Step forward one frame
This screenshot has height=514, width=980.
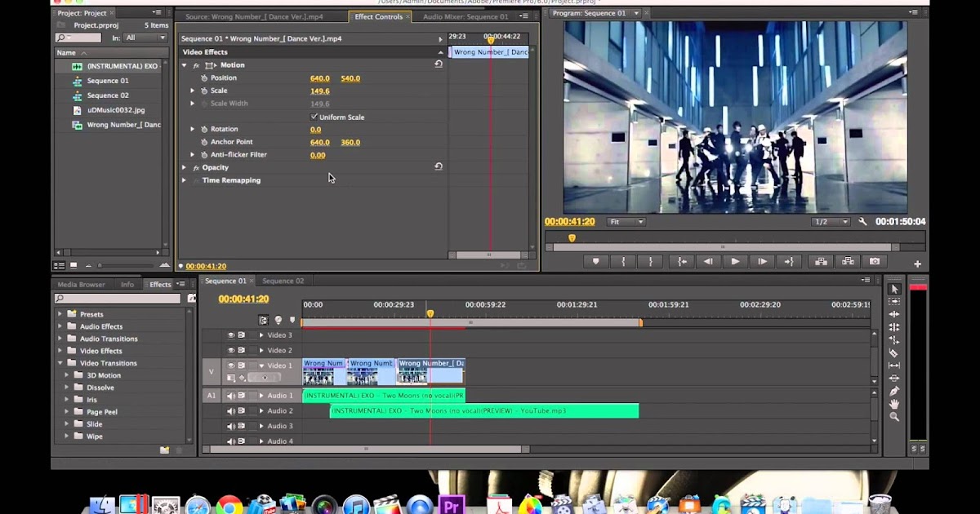762,261
